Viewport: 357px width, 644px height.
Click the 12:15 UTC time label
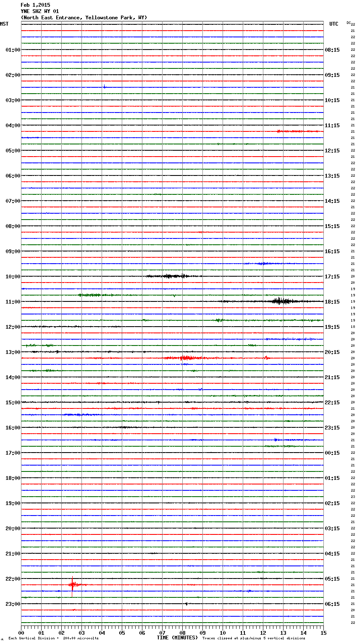tap(332, 151)
